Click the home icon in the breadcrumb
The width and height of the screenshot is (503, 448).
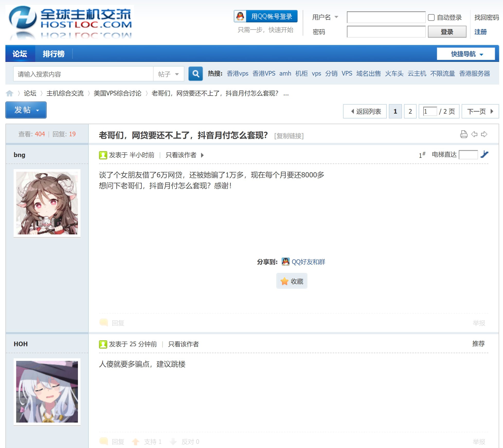pyautogui.click(x=10, y=93)
